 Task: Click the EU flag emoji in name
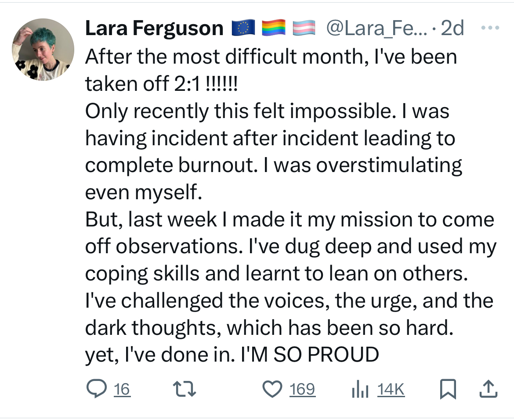[x=243, y=28]
